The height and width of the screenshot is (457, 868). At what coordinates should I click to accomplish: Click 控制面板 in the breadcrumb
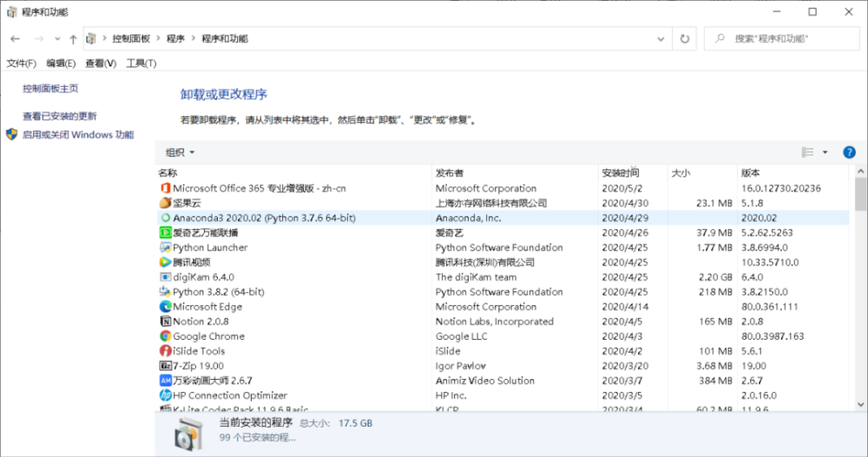pyautogui.click(x=131, y=39)
